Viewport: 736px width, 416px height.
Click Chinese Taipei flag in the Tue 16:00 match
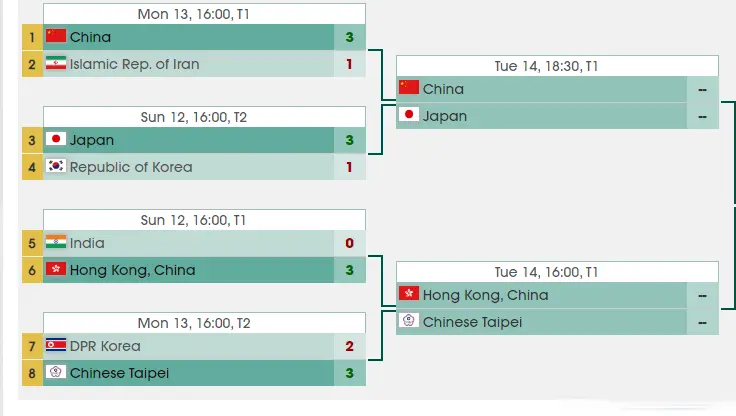click(408, 321)
